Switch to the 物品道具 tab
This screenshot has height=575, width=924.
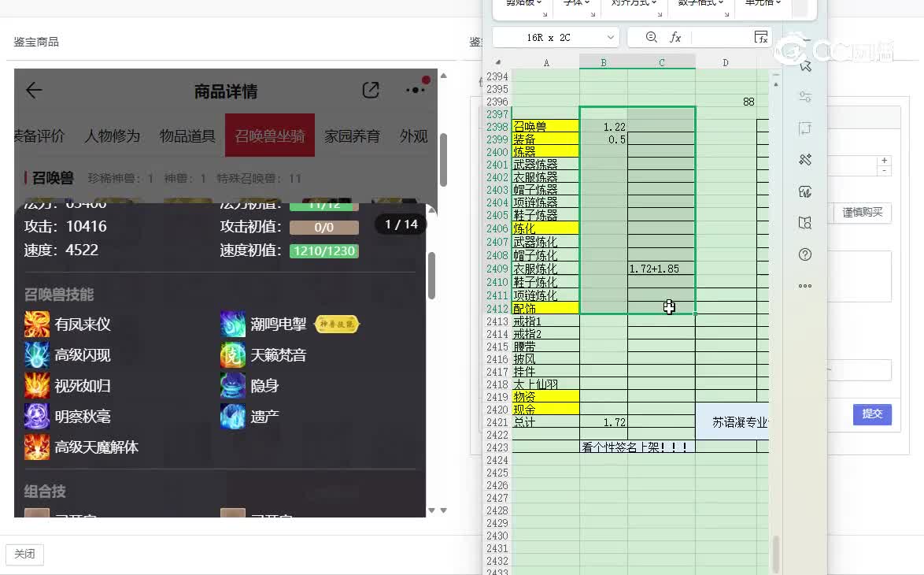[187, 136]
